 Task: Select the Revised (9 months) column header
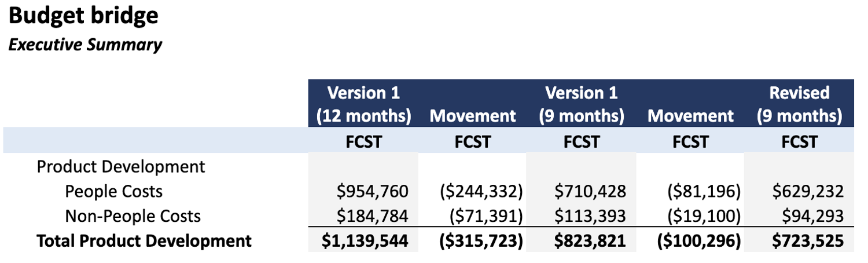799,104
